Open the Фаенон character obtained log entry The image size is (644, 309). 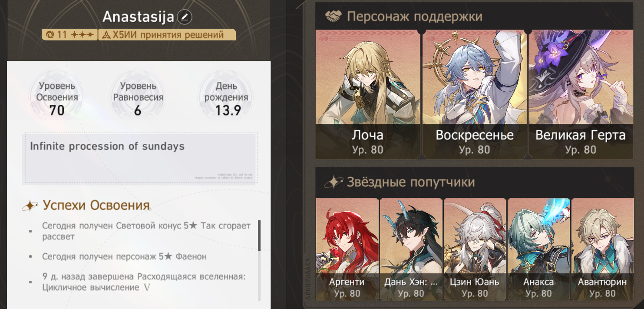[x=124, y=257]
